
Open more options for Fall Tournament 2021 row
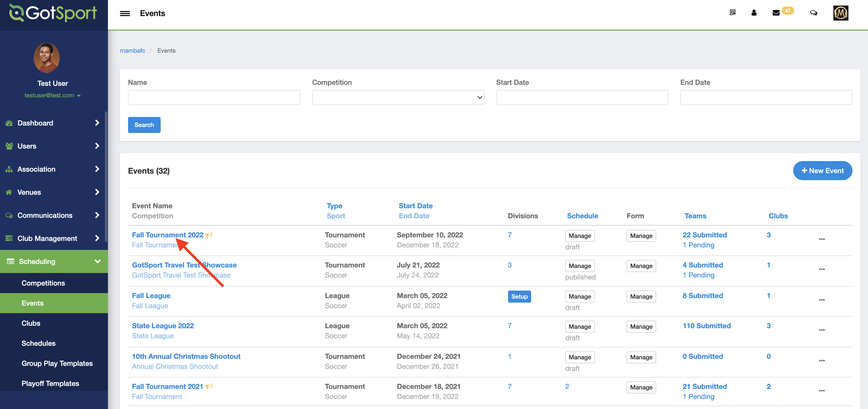point(822,391)
